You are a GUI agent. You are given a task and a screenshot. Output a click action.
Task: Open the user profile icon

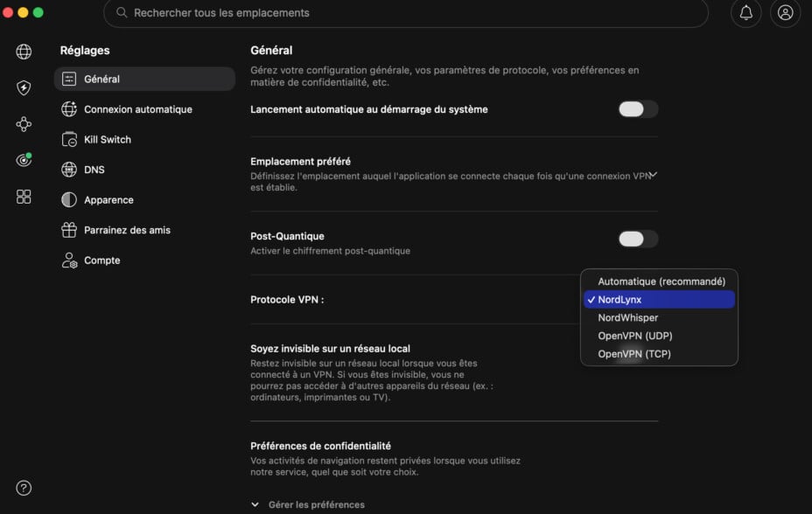pyautogui.click(x=785, y=12)
